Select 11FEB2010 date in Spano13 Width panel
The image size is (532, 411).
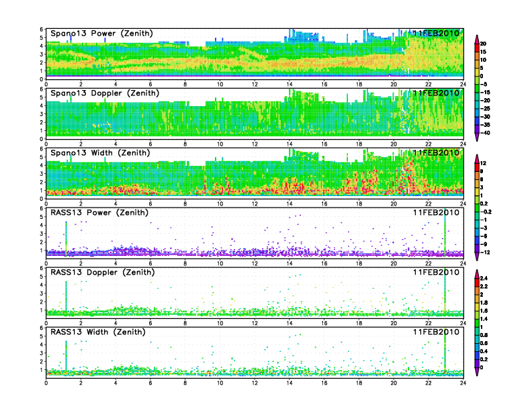pyautogui.click(x=436, y=152)
